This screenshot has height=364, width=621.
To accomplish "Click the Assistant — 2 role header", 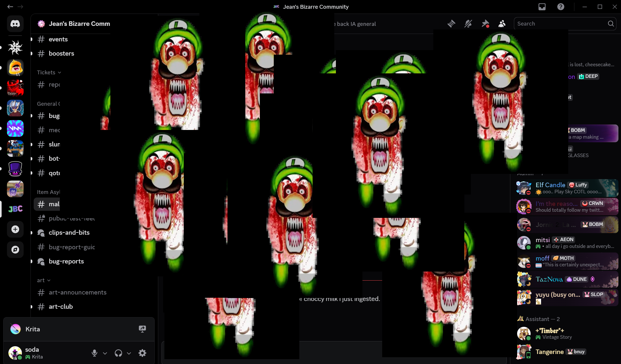I will pos(542,319).
